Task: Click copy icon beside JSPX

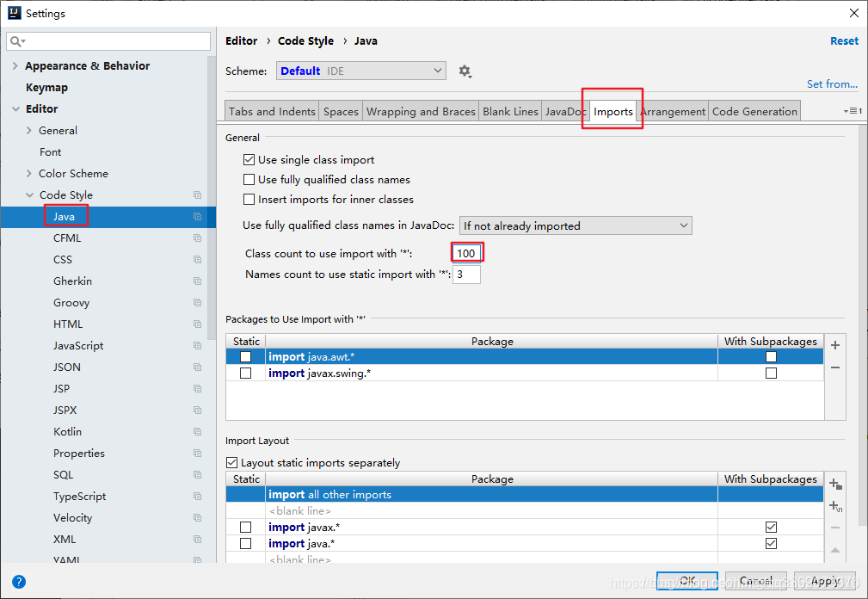Action: click(x=197, y=411)
